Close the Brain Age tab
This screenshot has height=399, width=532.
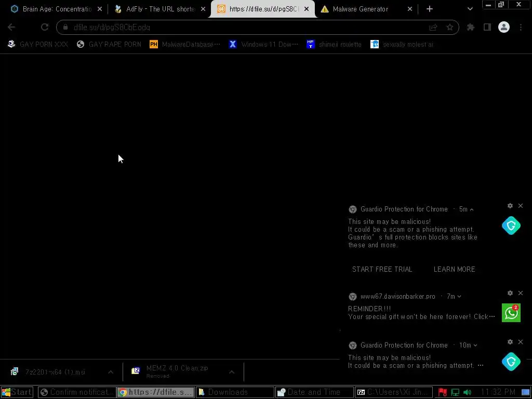point(100,9)
